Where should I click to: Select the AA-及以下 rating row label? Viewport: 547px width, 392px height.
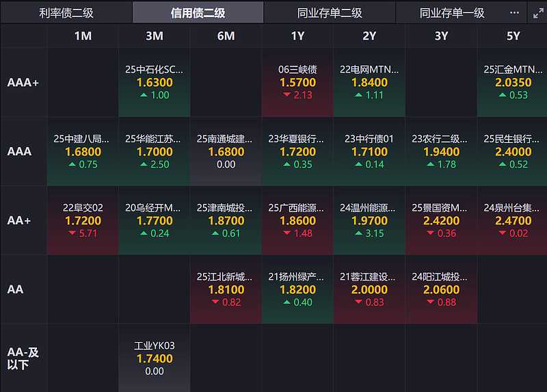click(x=23, y=358)
